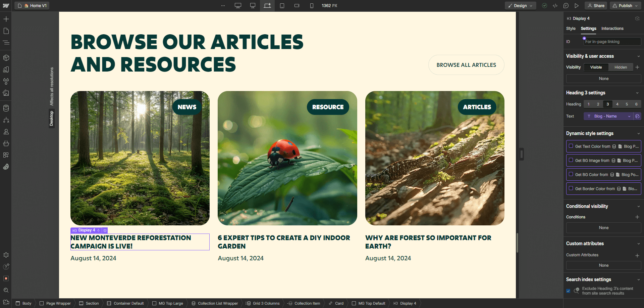Open the Add Elements panel
This screenshot has width=644, height=308.
point(6,19)
